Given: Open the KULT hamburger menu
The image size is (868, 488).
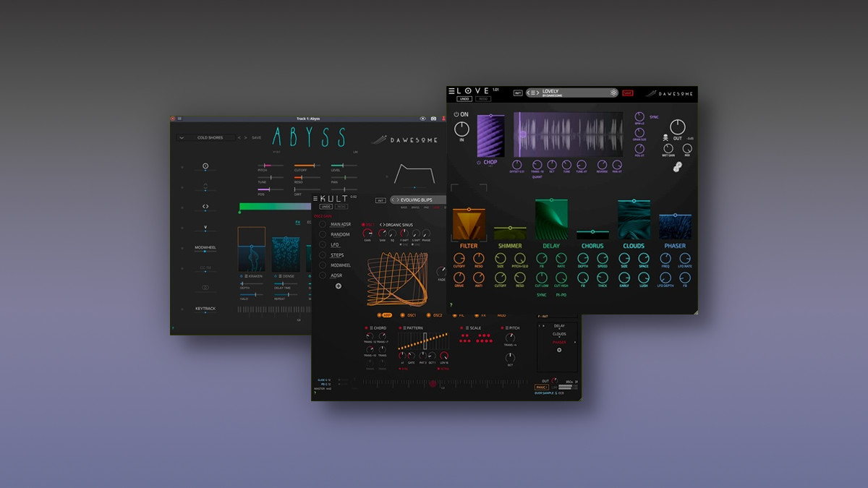Looking at the screenshot, I should click(x=315, y=197).
